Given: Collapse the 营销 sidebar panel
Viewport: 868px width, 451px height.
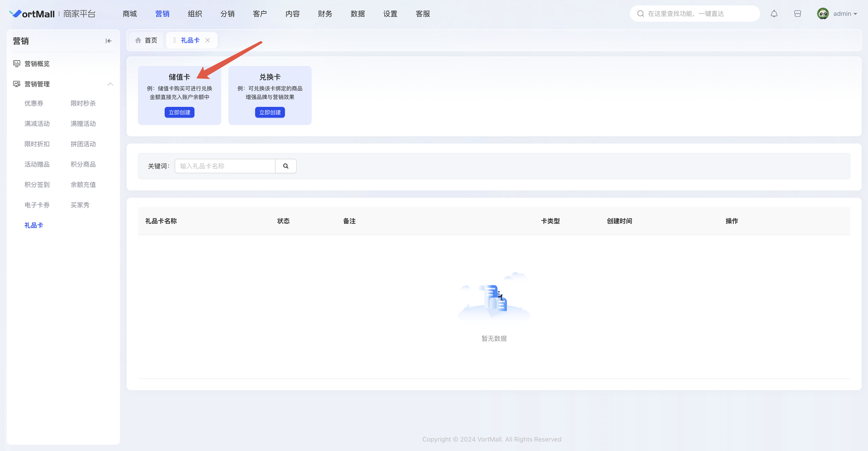Looking at the screenshot, I should point(108,41).
